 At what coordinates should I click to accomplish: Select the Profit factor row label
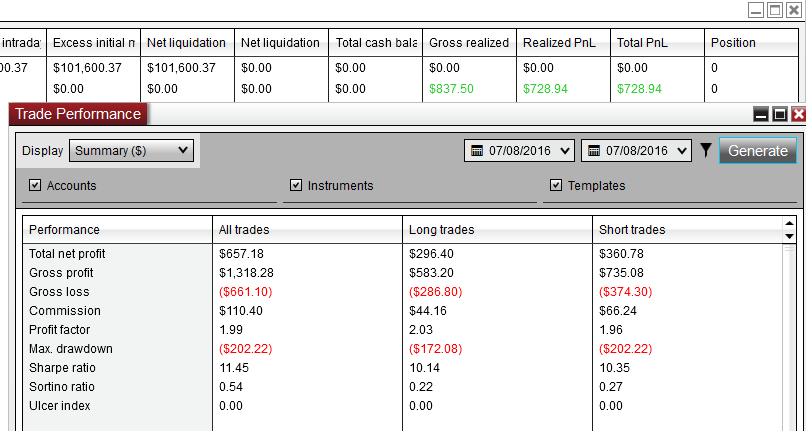pos(60,330)
